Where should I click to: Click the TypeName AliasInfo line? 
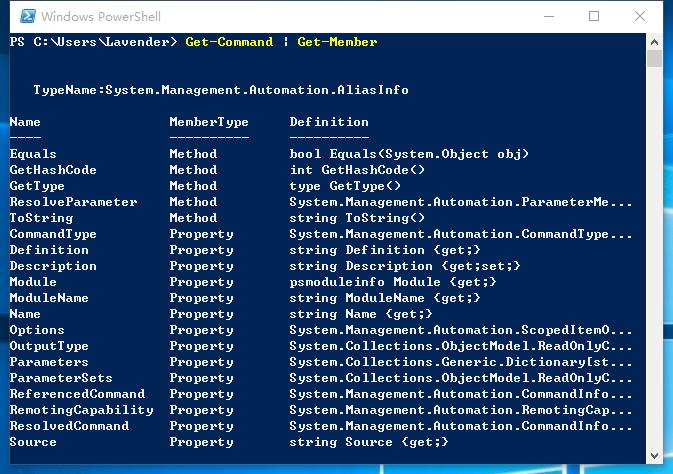pos(221,90)
